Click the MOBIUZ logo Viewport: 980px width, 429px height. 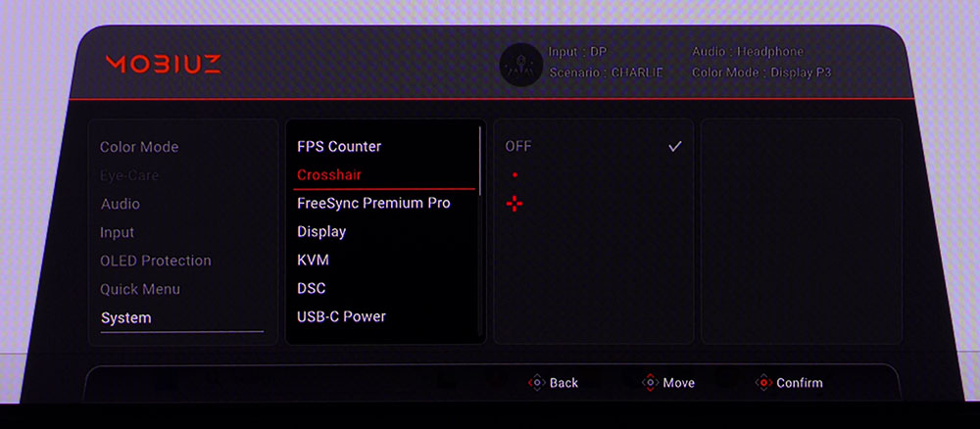(163, 65)
